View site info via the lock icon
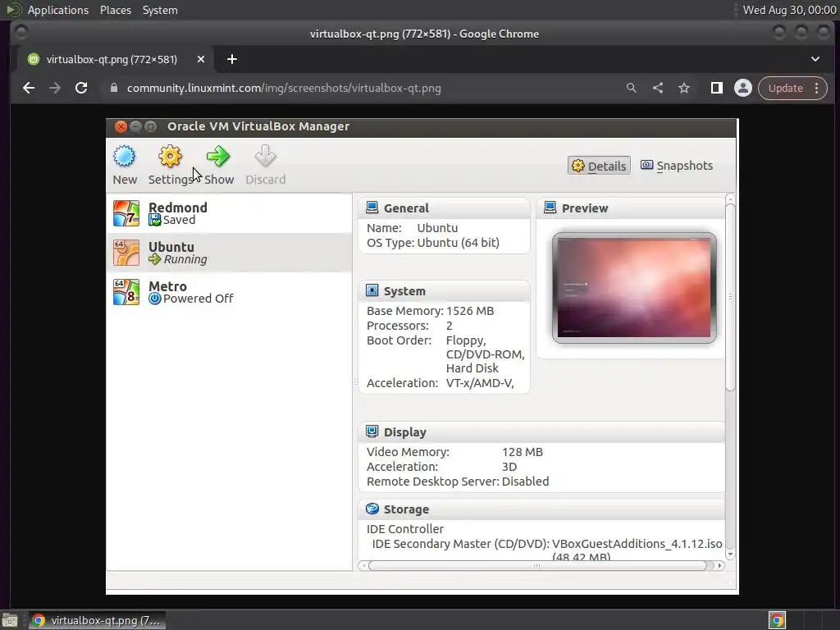 [x=113, y=88]
